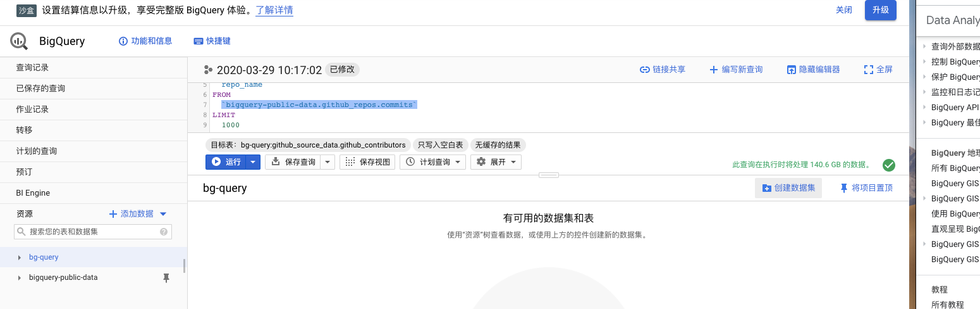
Task: Switch editor to 全屏 fullscreen
Action: coord(878,70)
